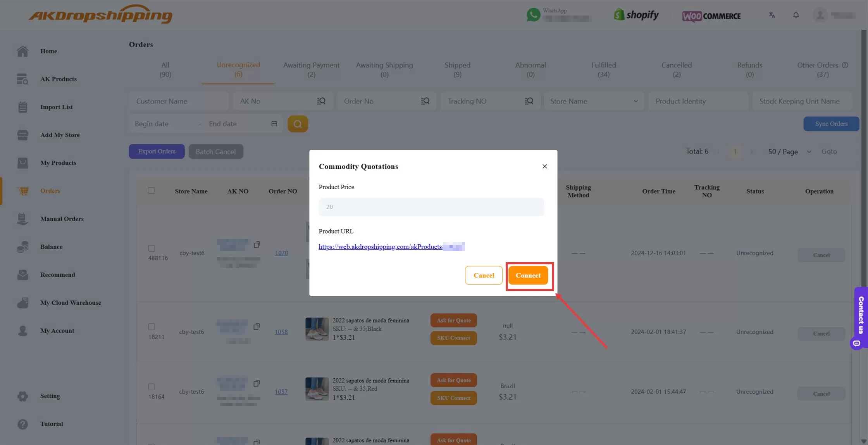This screenshot has width=868, height=445.
Task: Check the checkbox for order 18211
Action: click(x=151, y=326)
